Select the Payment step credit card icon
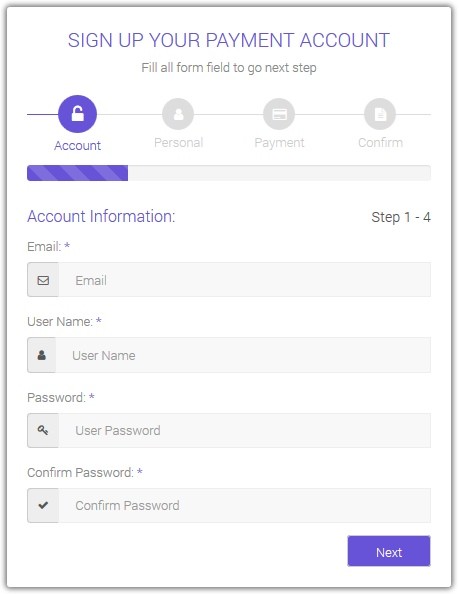Image resolution: width=459 pixels, height=594 pixels. pos(279,114)
